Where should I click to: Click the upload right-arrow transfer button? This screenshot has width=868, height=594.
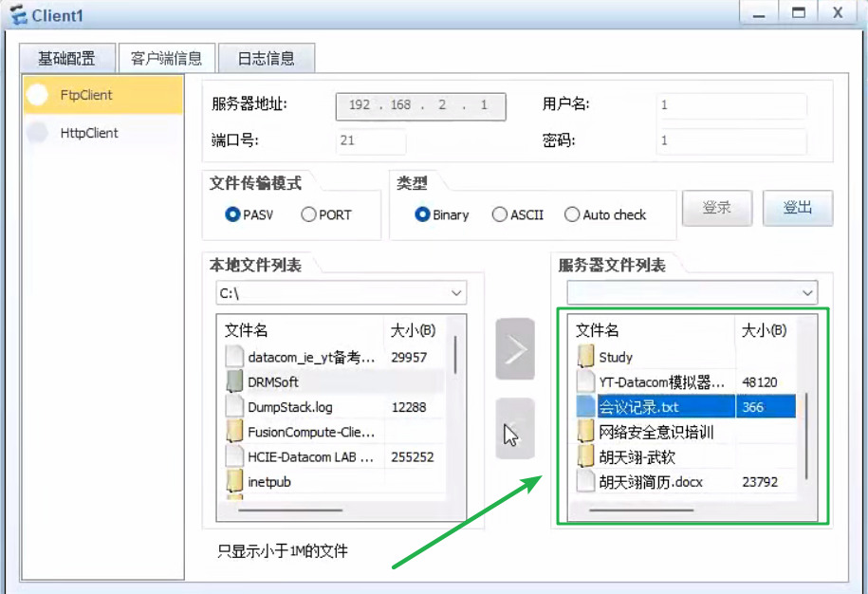(x=515, y=349)
